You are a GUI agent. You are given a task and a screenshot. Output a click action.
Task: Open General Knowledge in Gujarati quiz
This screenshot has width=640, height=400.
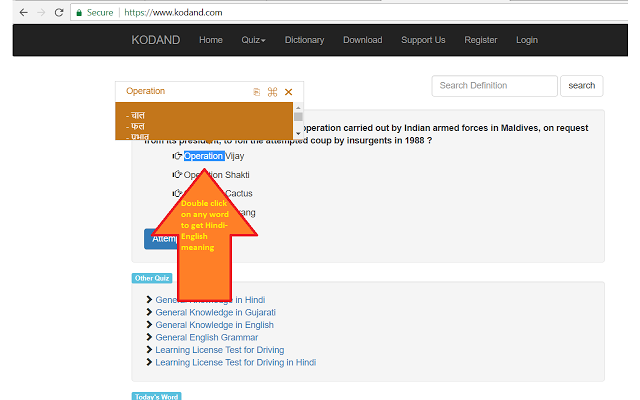point(216,313)
